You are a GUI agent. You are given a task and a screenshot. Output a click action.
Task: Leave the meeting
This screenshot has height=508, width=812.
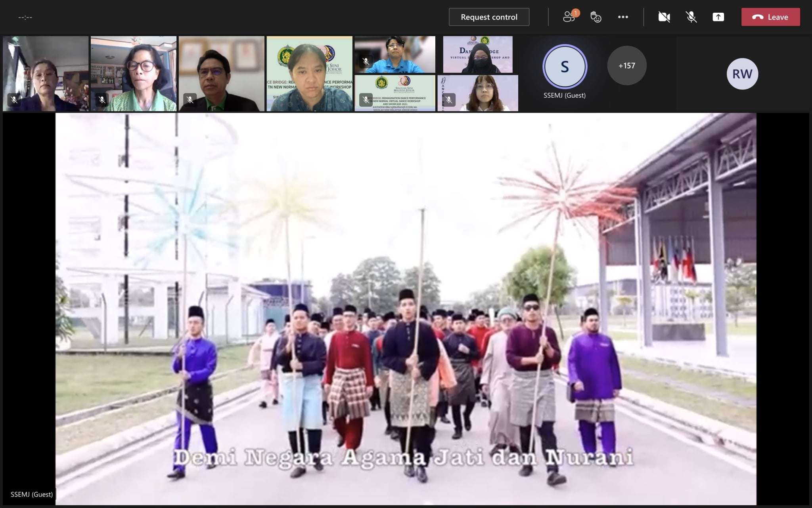click(770, 17)
